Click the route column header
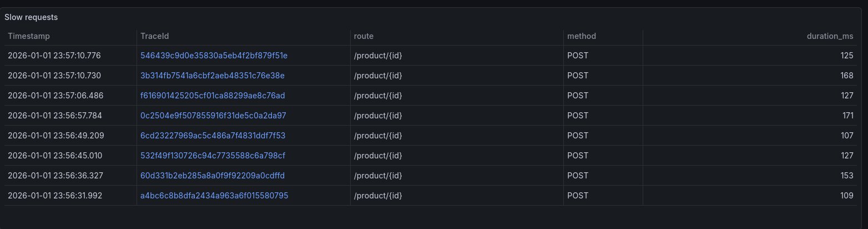Viewport: 868px width, 229px height. (x=364, y=36)
